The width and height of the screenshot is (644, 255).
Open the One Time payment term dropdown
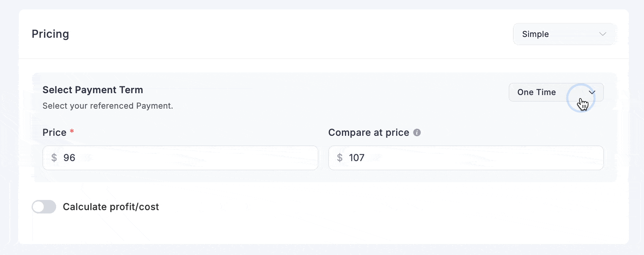coord(556,92)
